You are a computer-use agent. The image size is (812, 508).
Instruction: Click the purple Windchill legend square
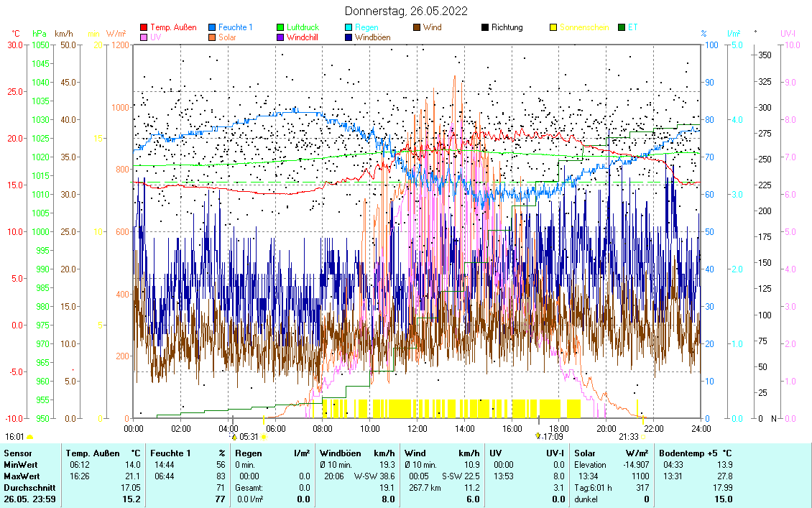[280, 37]
